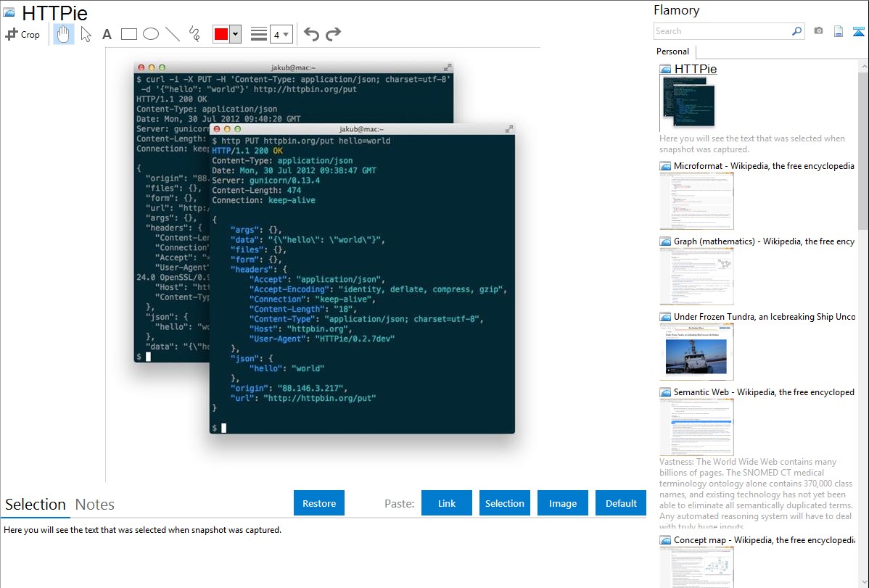Click the Default paste button
The width and height of the screenshot is (869, 588).
coord(621,503)
